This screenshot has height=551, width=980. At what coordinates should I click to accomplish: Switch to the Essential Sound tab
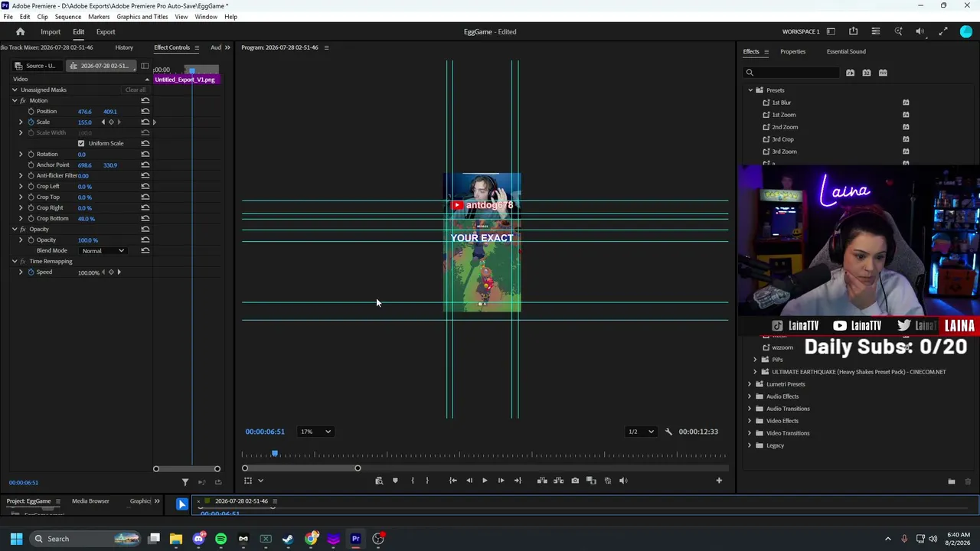[846, 52]
